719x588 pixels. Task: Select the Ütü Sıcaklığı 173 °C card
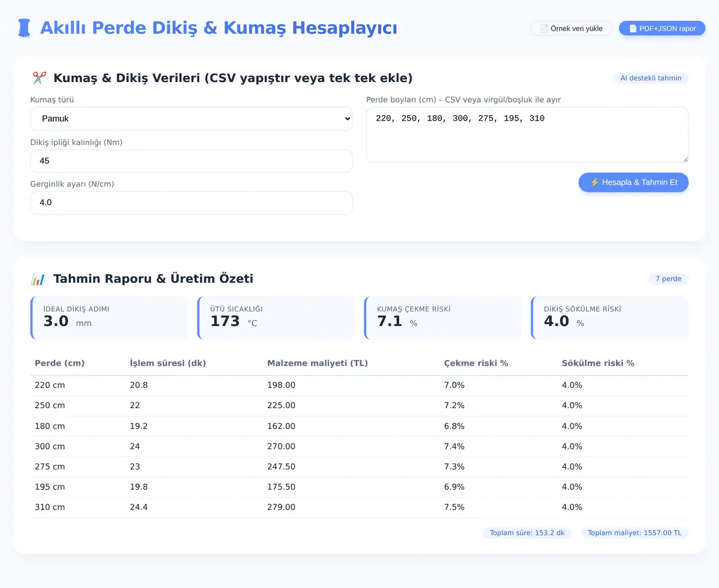[276, 318]
